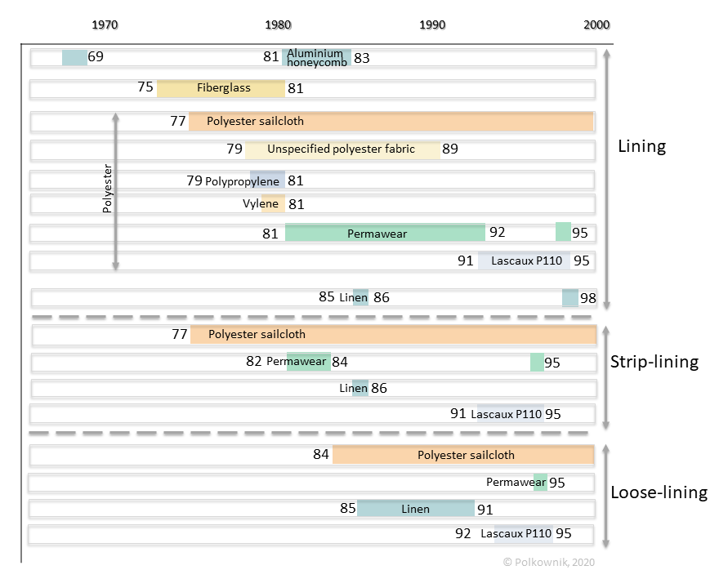Click the 1970 year marker
Image resolution: width=728 pixels, height=588 pixels.
(x=105, y=24)
